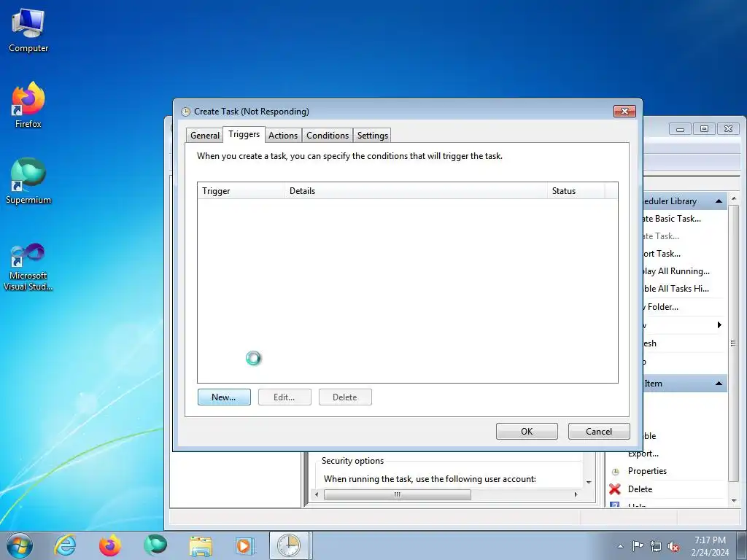This screenshot has height=560, width=747.
Task: Click the Delete trigger button in the dialog
Action: (x=345, y=397)
